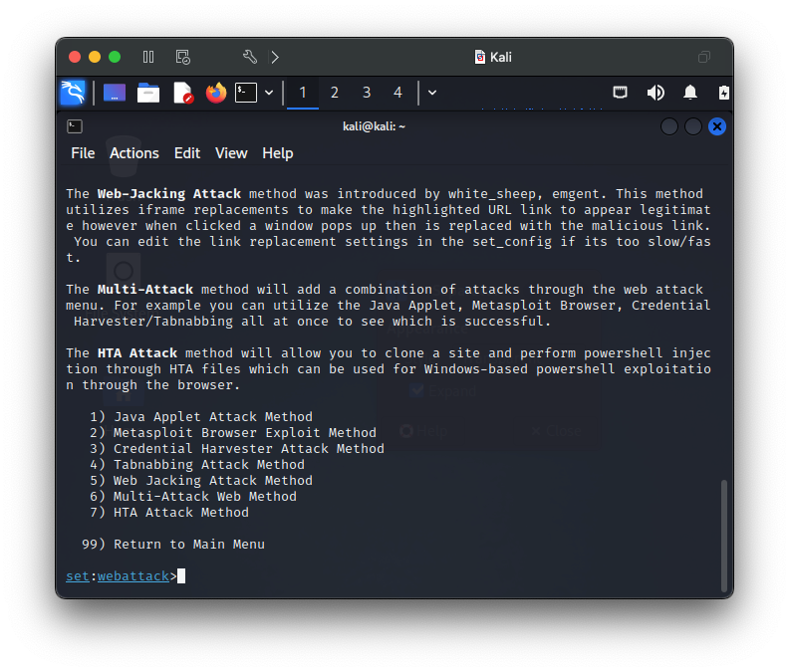Click the power battery indicator icon
Screen dimensions: 789x672
[723, 93]
